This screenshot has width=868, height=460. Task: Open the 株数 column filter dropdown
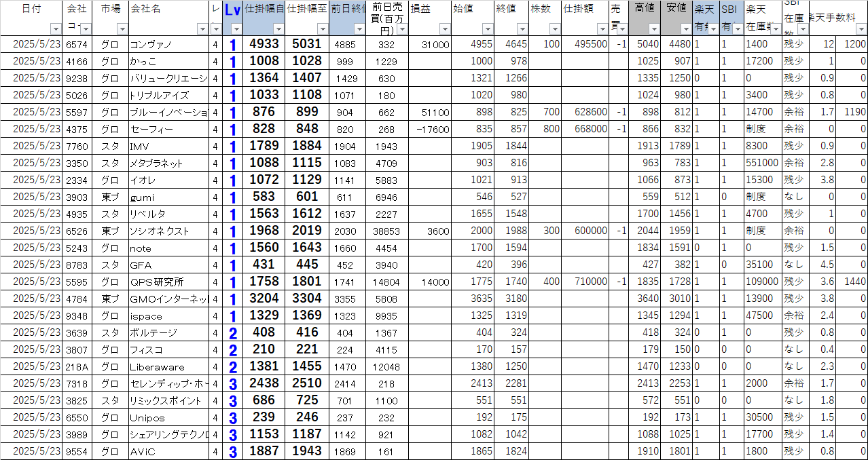tap(555, 29)
